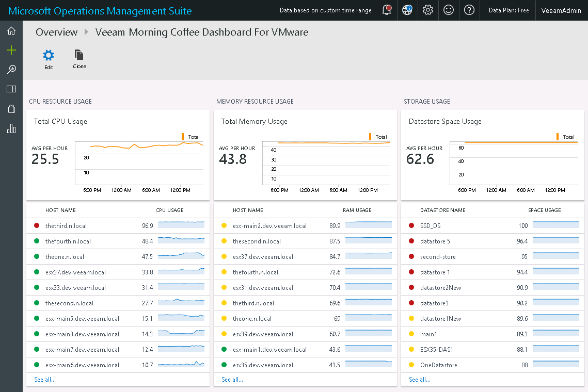The width and height of the screenshot is (588, 392).
Task: Select datastore3 row
Action: (492, 303)
